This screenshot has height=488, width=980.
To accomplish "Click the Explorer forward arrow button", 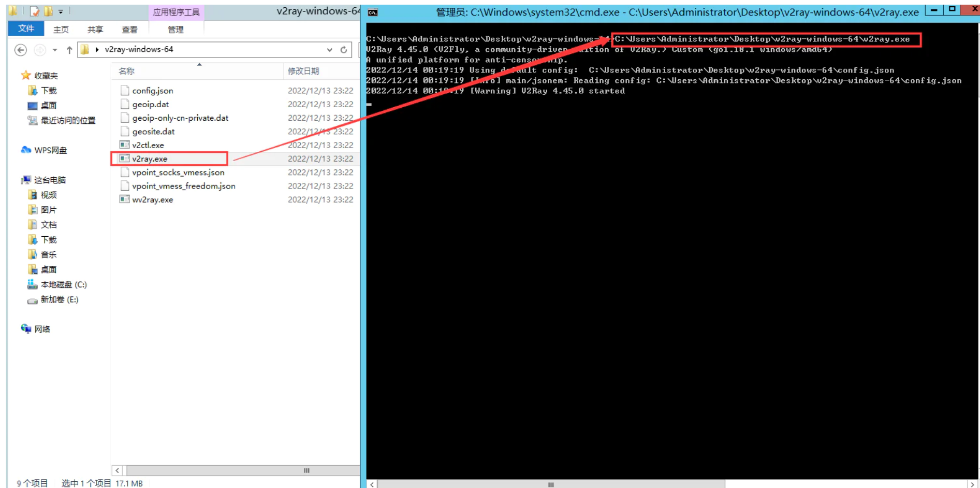I will pos(40,50).
